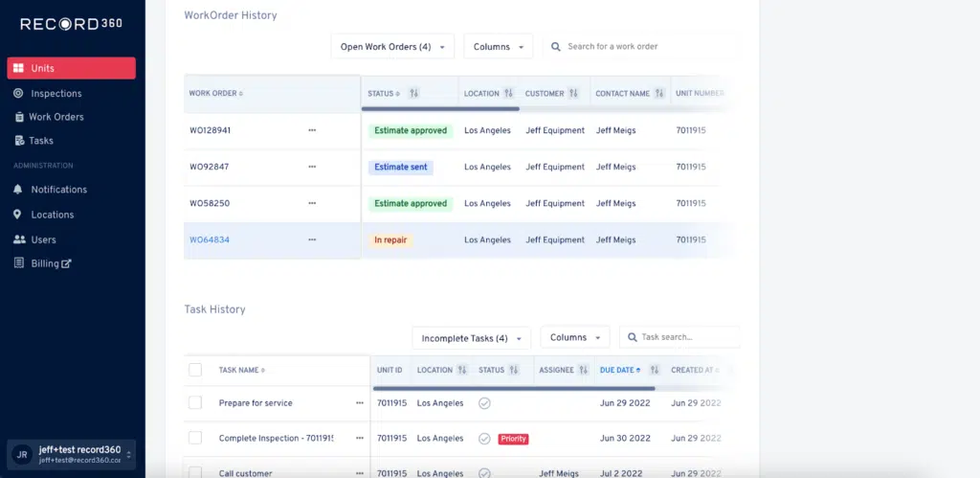
Task: Open three-dot menu for Prepare for service task
Action: click(x=360, y=403)
